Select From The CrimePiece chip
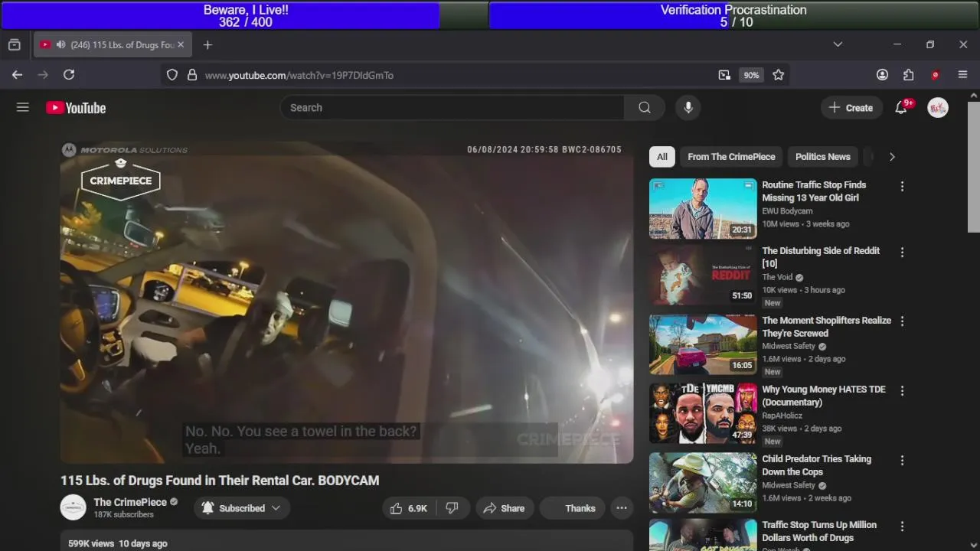This screenshot has width=980, height=551. pos(731,157)
